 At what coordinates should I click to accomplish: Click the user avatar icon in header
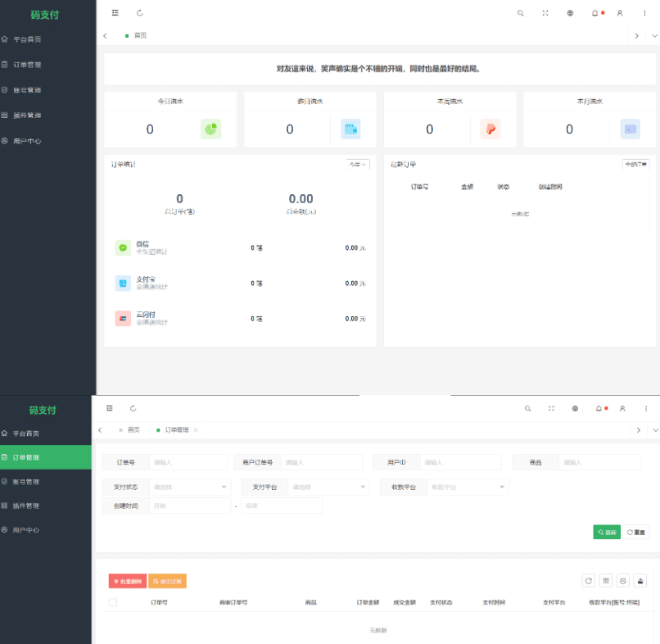621,14
